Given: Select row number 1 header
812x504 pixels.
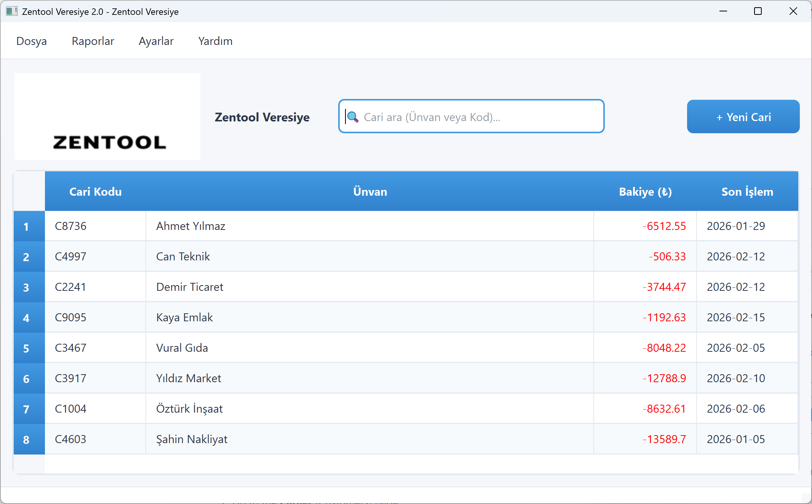Looking at the screenshot, I should point(26,226).
